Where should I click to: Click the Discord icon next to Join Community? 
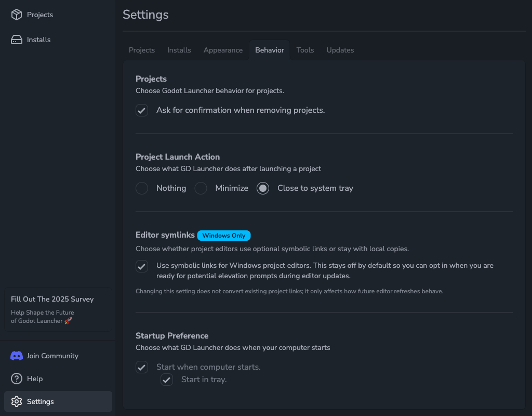tap(16, 356)
